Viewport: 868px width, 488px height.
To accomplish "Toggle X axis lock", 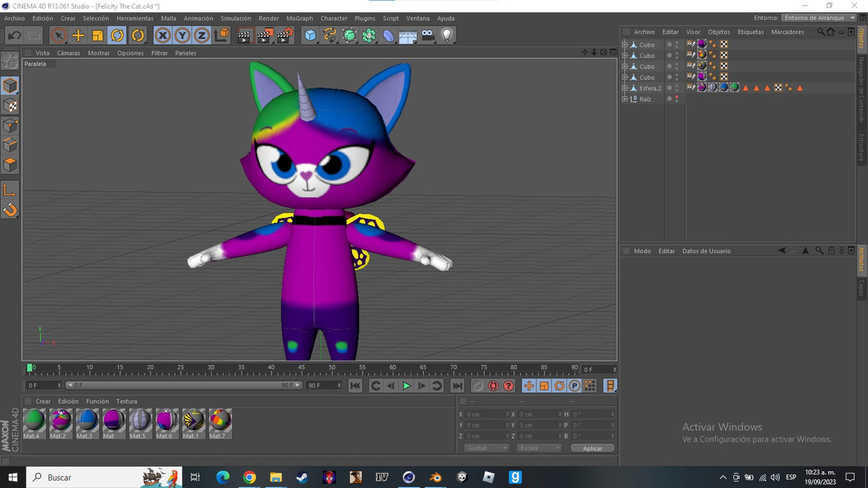I will 163,35.
